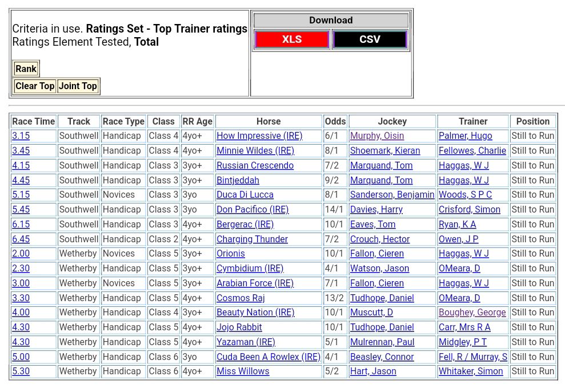565x392 pixels.
Task: Open the 5.30 Wetherby race time link
Action: (21, 371)
